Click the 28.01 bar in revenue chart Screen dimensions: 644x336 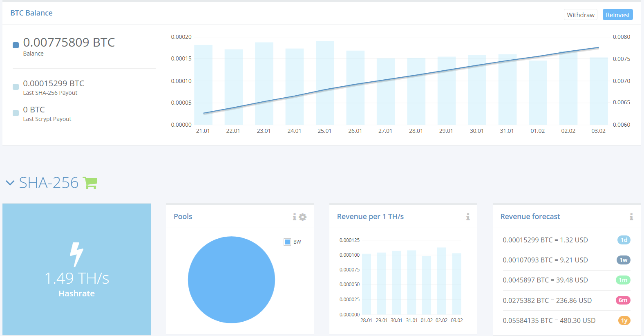(367, 284)
